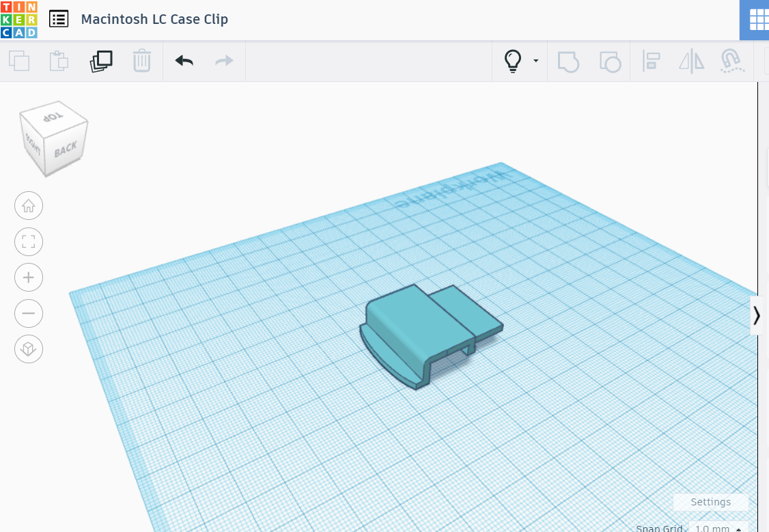
Task: Duplicate the selected shape
Action: [x=101, y=61]
